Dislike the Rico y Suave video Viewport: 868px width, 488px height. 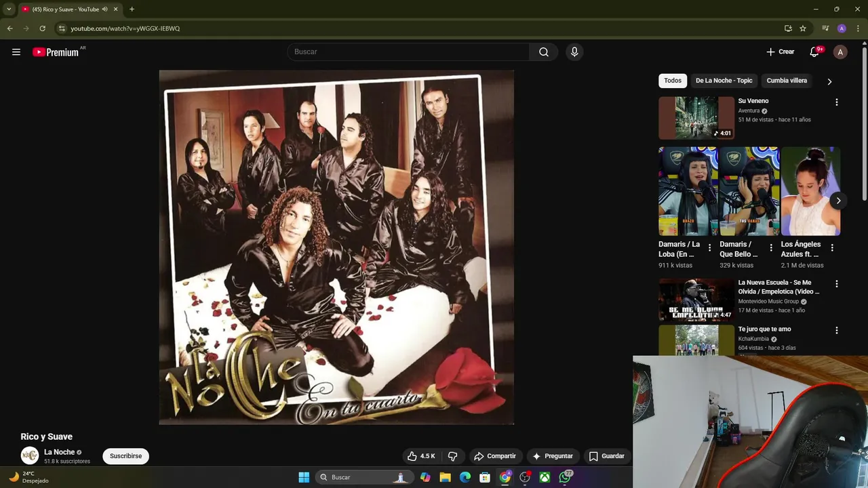pos(453,456)
